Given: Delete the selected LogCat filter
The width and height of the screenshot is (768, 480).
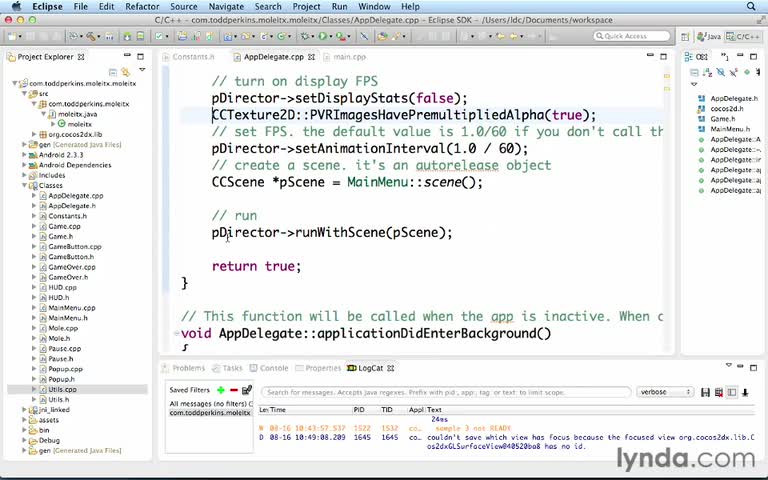Looking at the screenshot, I should [x=234, y=390].
